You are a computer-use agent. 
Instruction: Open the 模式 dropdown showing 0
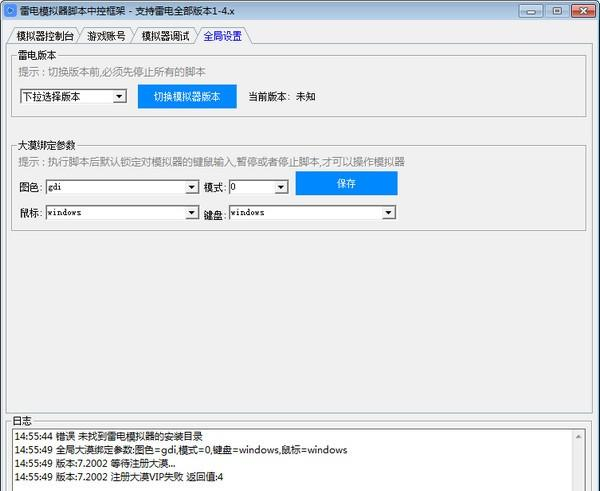[x=258, y=187]
